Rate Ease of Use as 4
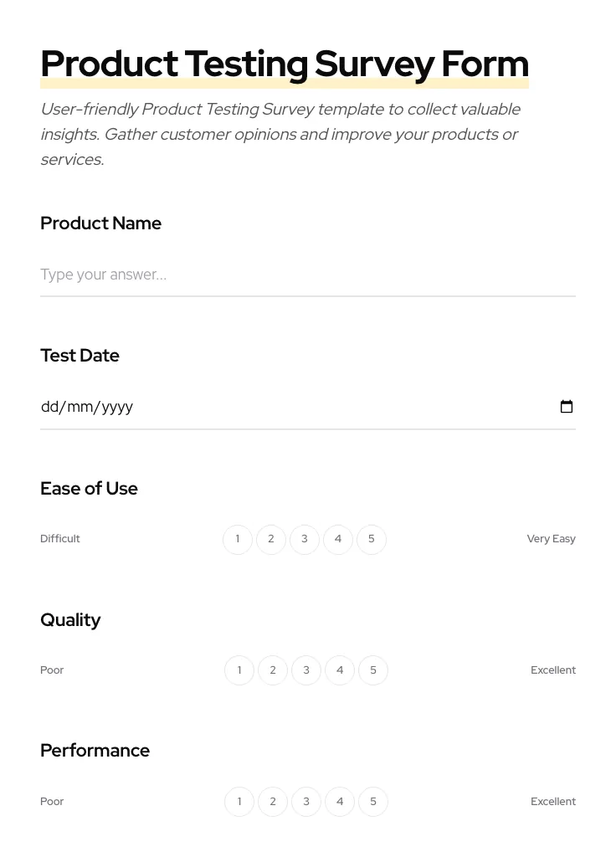Screen dimensions: 616x857 click(x=337, y=539)
